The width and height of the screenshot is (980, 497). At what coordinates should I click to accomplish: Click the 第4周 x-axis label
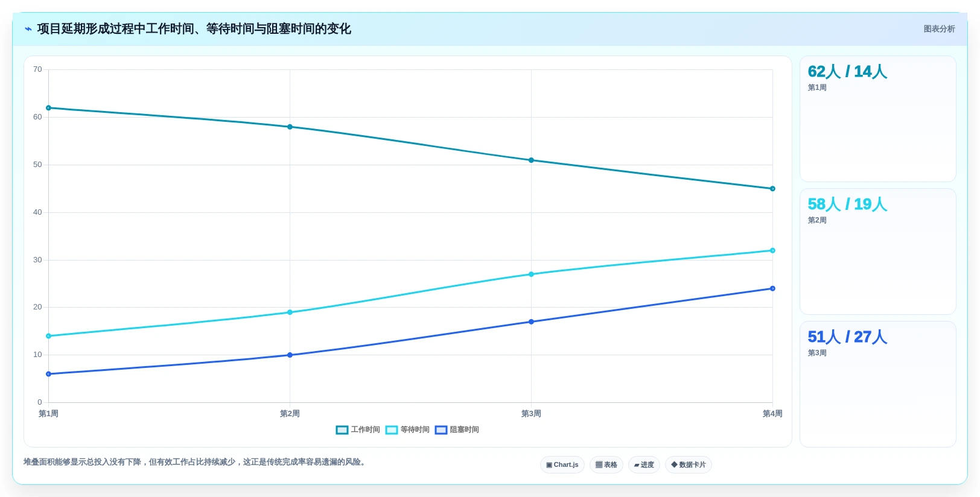(x=772, y=414)
